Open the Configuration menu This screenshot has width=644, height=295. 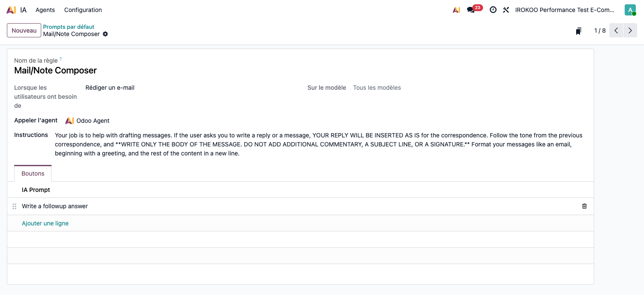tap(83, 10)
